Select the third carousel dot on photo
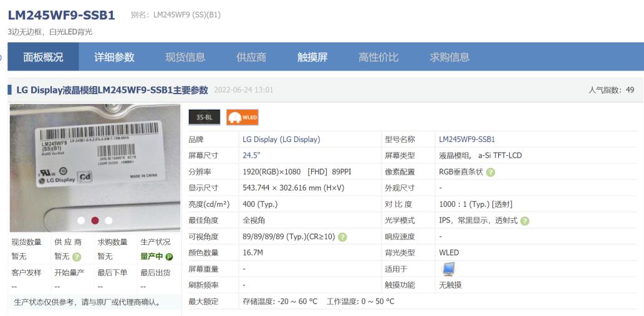 pyautogui.click(x=108, y=221)
